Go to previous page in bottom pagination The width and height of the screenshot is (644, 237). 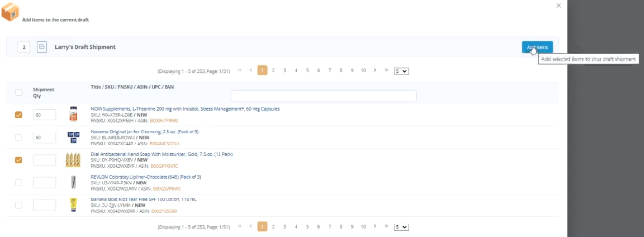pos(251,227)
